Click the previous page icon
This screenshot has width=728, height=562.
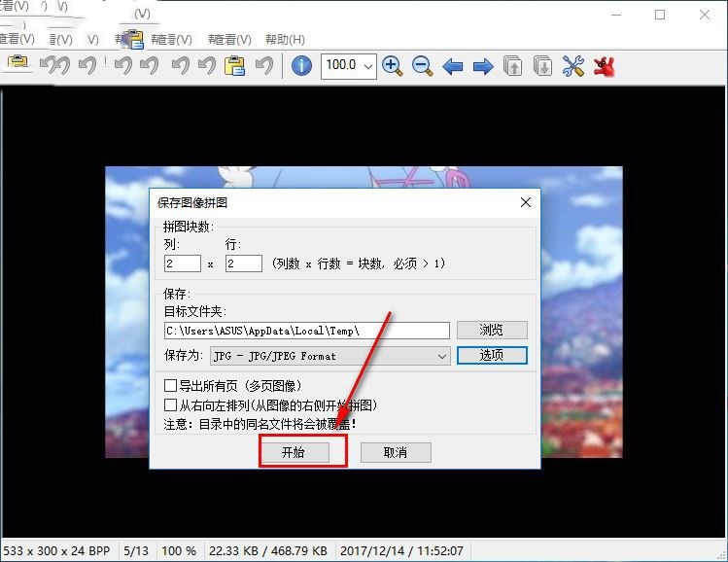click(x=512, y=66)
